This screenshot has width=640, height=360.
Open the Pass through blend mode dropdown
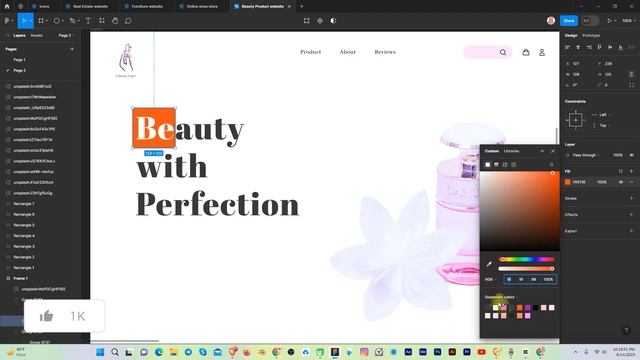click(x=587, y=155)
